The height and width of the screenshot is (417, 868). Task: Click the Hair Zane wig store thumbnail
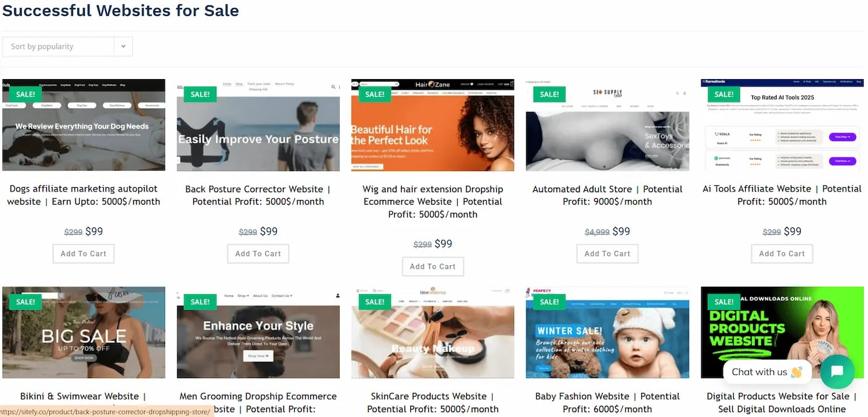[x=432, y=125]
